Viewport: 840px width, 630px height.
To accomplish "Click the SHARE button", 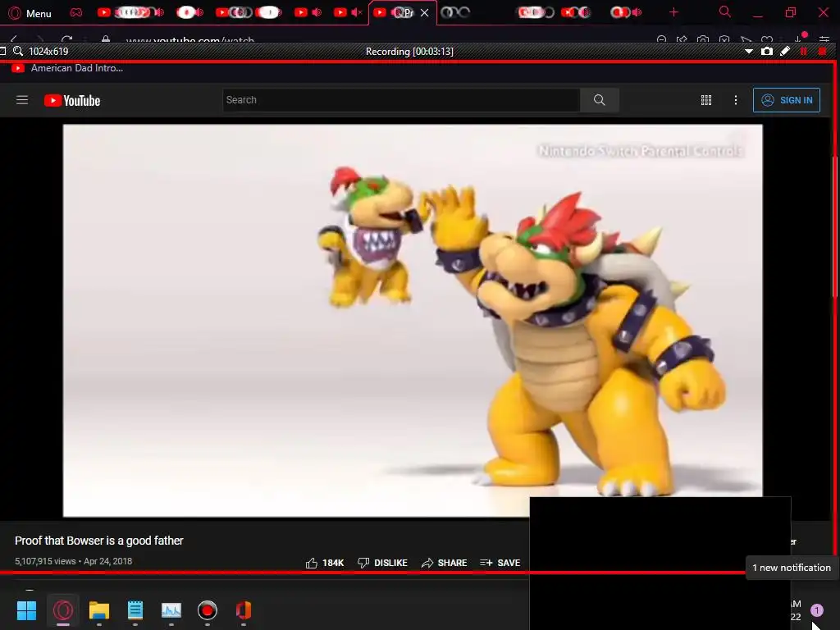I will (x=444, y=563).
